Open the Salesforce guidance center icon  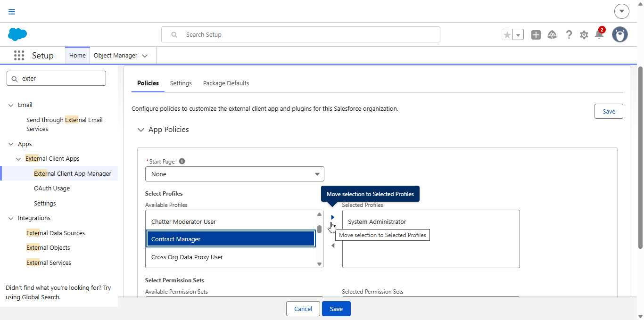[x=552, y=35]
